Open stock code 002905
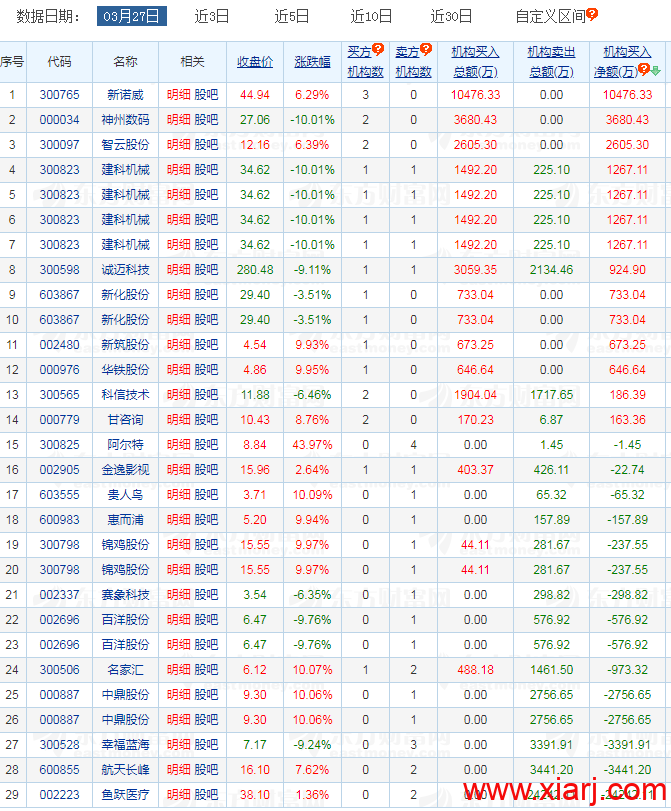 click(59, 470)
